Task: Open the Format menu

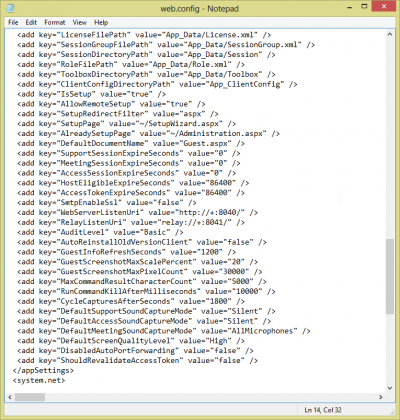Action: point(55,22)
